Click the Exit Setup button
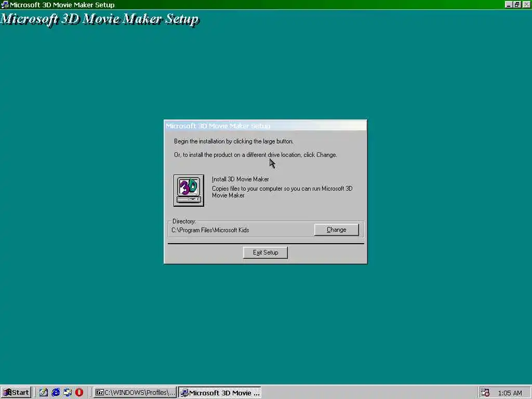 coord(265,252)
